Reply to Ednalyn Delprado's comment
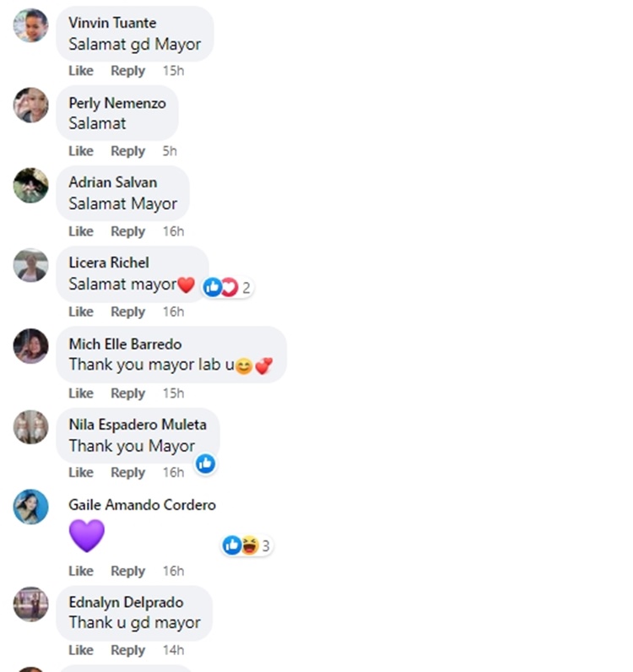Viewport: 633px width, 672px height. tap(127, 650)
